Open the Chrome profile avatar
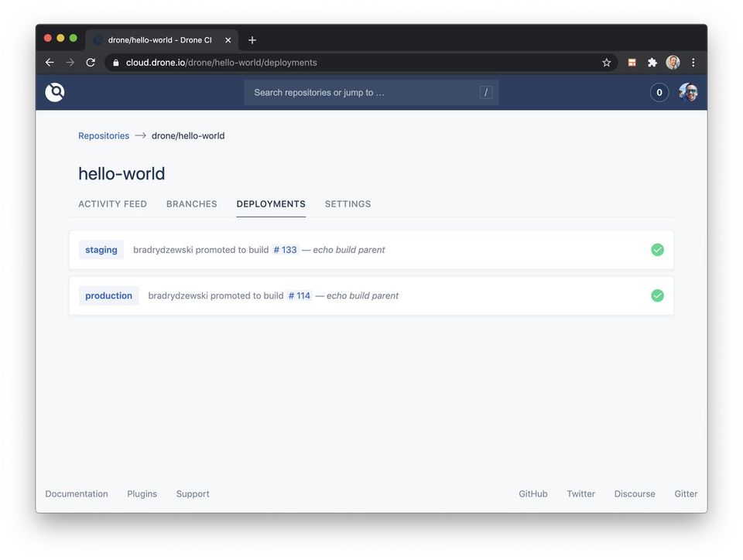This screenshot has width=743, height=560. pos(673,63)
